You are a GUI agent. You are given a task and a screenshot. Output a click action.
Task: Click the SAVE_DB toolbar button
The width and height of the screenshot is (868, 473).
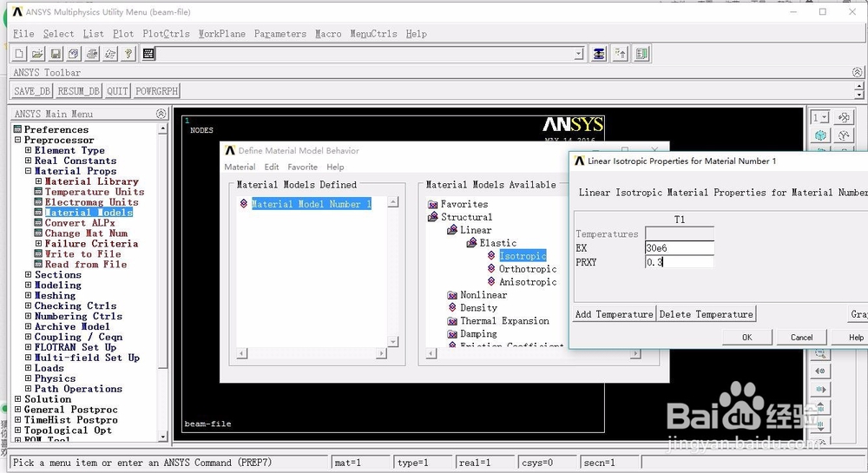point(32,91)
